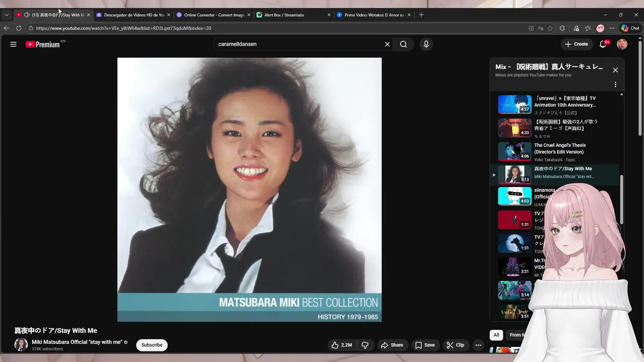Click the browser address bar URL
Screen dimensions: 644x362
(x=123, y=29)
